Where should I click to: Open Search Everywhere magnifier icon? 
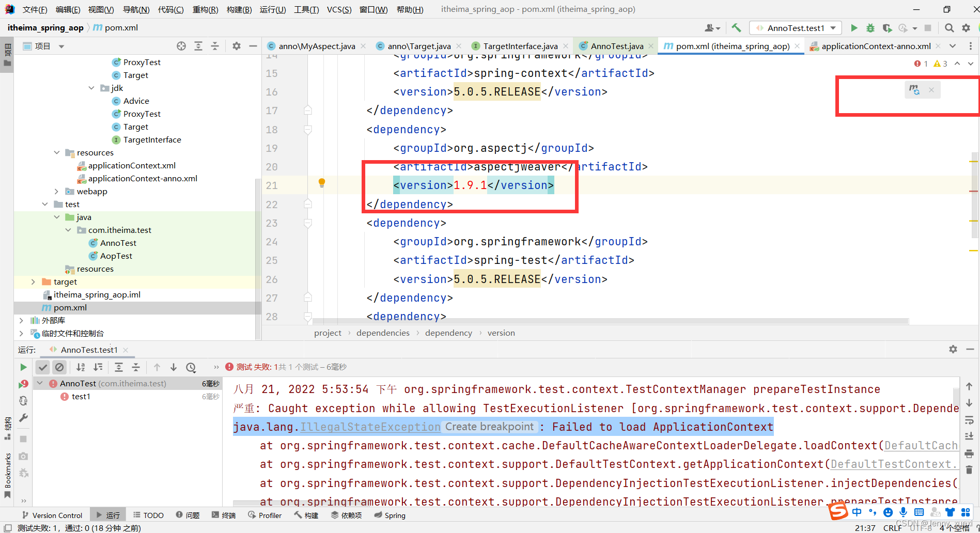[950, 27]
